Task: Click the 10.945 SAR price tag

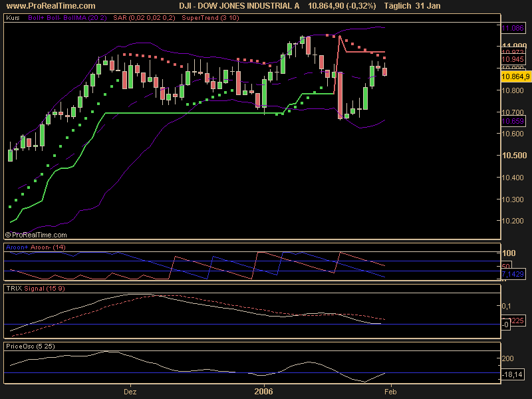Action: tap(513, 59)
